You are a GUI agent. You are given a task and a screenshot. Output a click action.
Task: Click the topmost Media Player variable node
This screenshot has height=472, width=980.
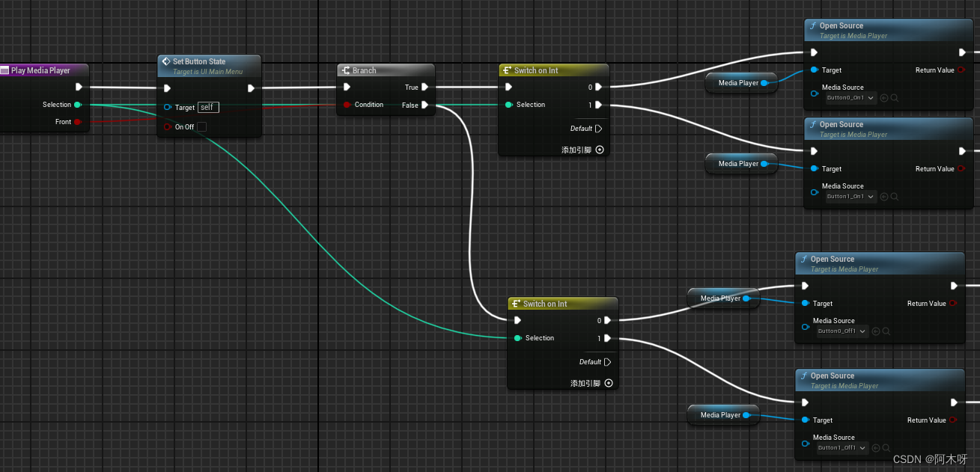point(740,83)
